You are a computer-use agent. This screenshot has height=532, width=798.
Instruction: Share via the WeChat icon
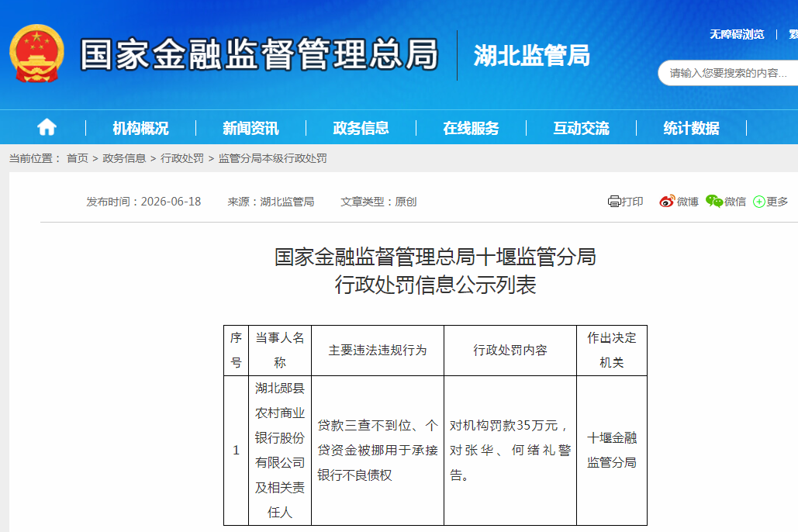tap(714, 202)
